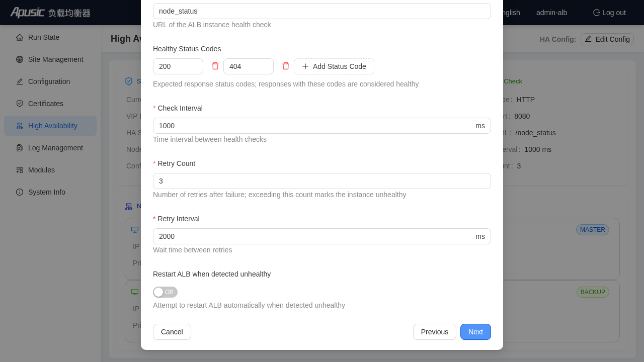644x362 pixels.
Task: Open Site Management menu item
Action: pyautogui.click(x=50, y=59)
